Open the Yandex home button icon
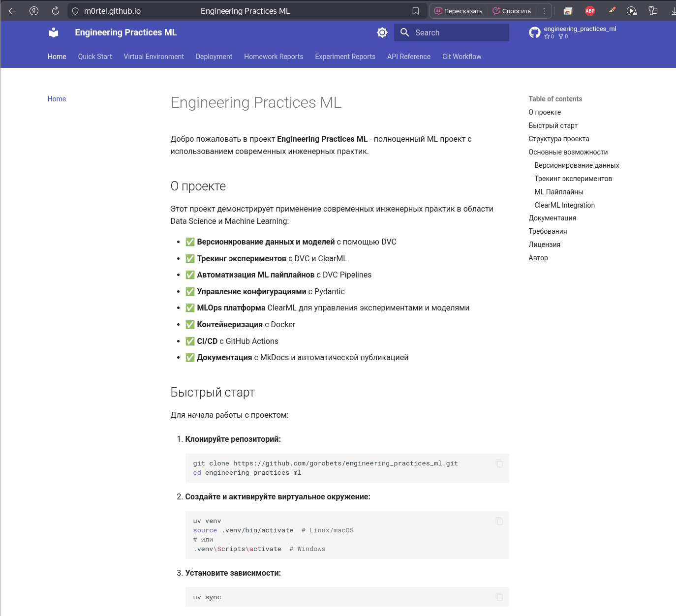676x616 pixels. coord(34,11)
